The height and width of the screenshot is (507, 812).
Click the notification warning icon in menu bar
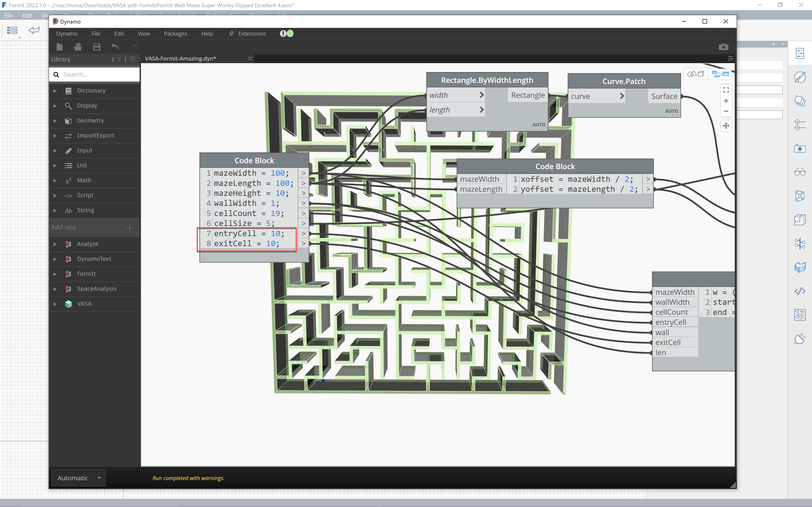283,34
